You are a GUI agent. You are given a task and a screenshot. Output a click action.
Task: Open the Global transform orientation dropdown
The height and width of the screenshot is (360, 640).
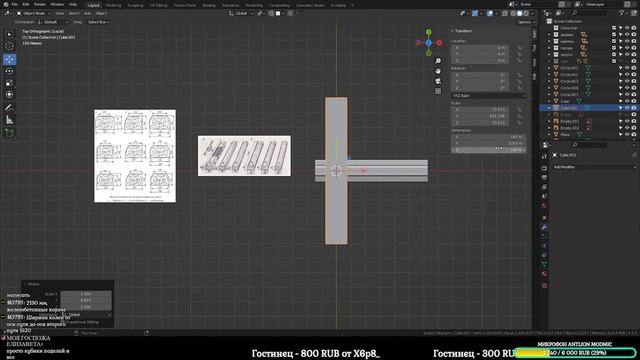click(241, 13)
